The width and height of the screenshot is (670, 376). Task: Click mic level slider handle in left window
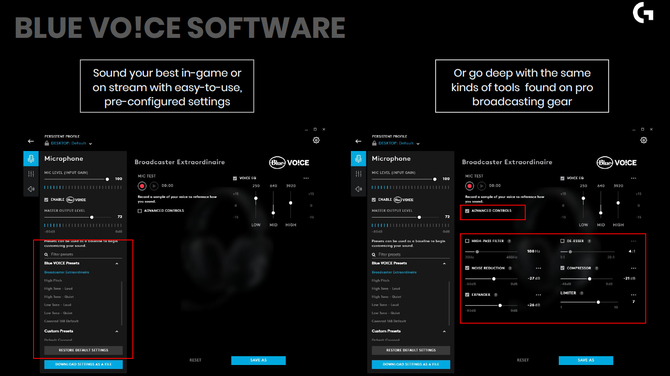[107, 179]
